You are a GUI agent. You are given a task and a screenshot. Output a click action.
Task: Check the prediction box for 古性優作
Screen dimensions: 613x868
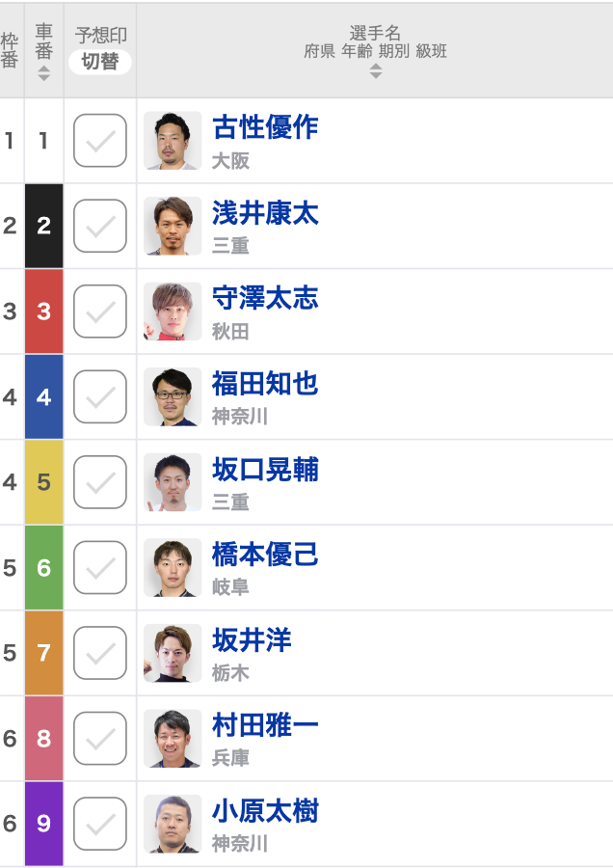tap(100, 141)
